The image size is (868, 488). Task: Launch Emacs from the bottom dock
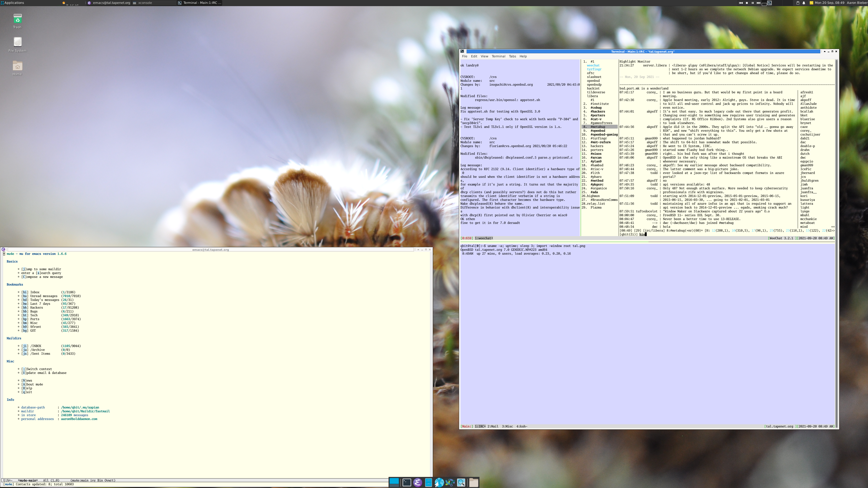[417, 482]
